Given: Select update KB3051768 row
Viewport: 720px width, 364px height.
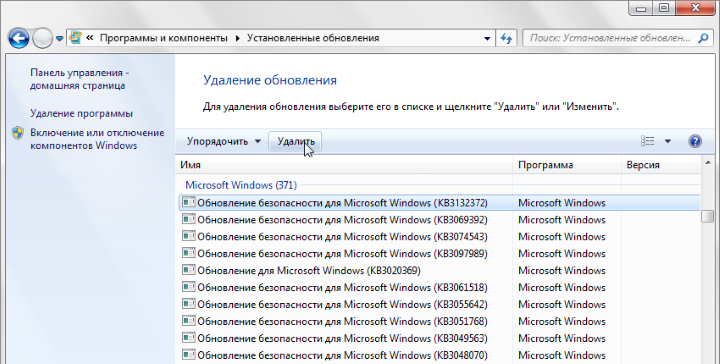Looking at the screenshot, I should (439, 322).
